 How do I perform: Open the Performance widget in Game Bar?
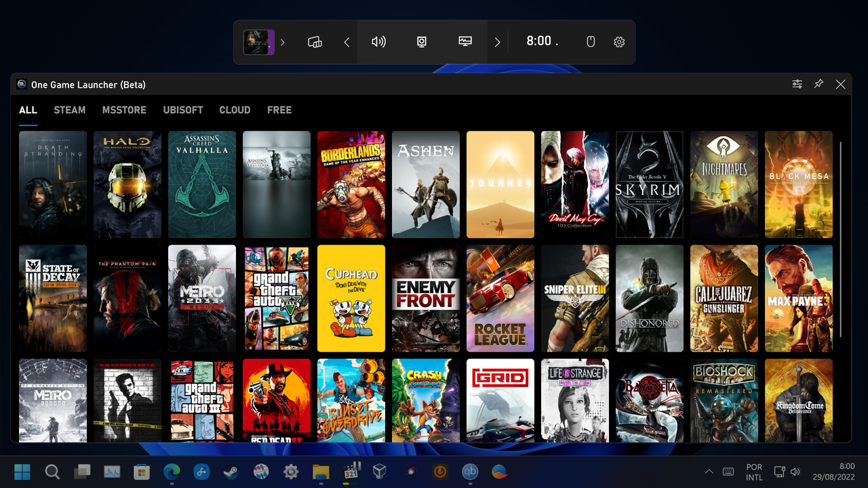click(x=465, y=42)
